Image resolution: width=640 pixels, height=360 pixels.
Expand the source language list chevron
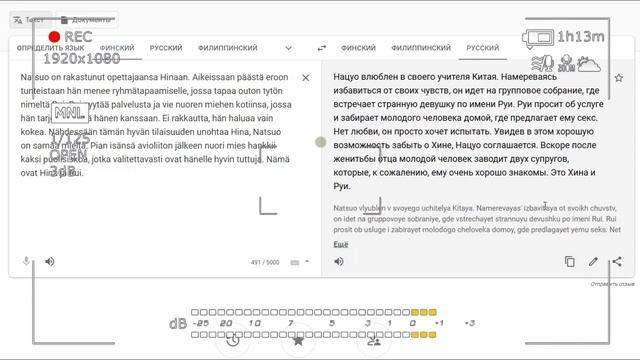(x=288, y=48)
